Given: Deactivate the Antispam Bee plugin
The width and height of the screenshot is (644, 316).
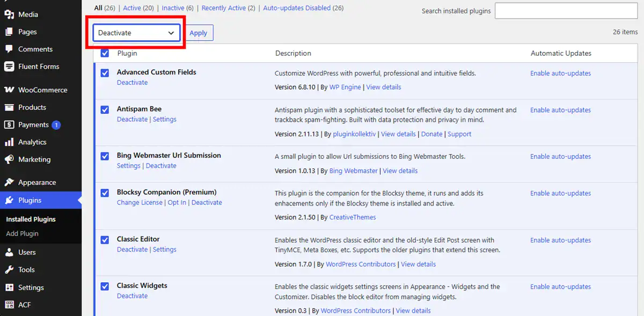Looking at the screenshot, I should tap(132, 119).
